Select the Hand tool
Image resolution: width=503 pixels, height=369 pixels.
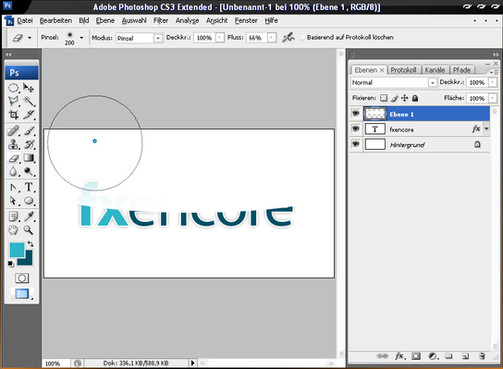[13, 230]
